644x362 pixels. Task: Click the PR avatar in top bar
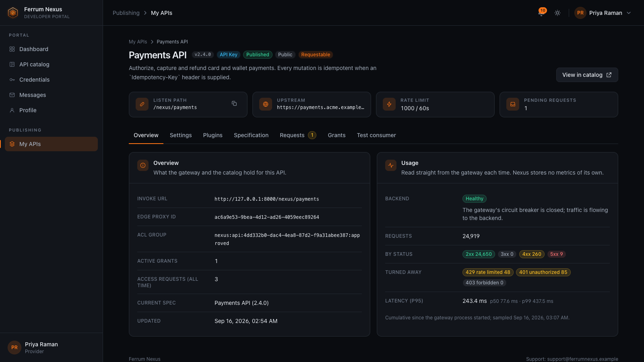pos(580,13)
